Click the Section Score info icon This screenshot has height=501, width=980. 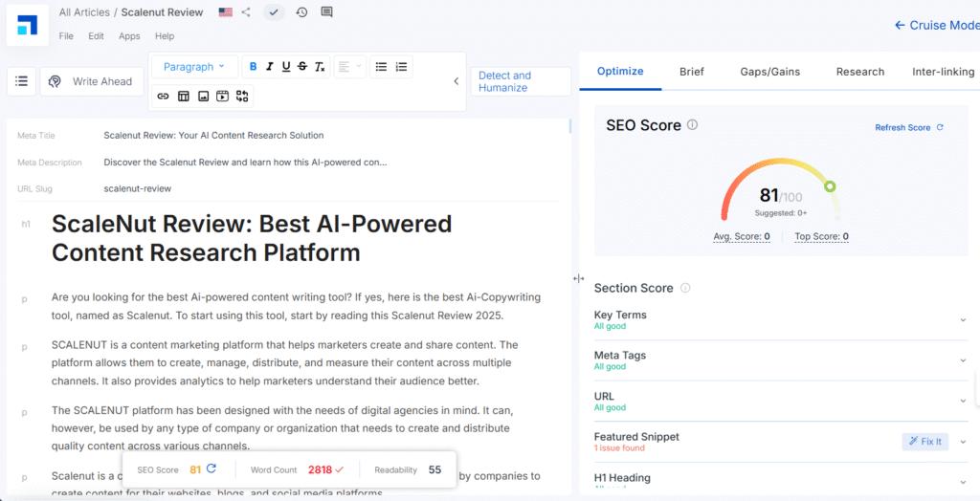[x=685, y=288]
